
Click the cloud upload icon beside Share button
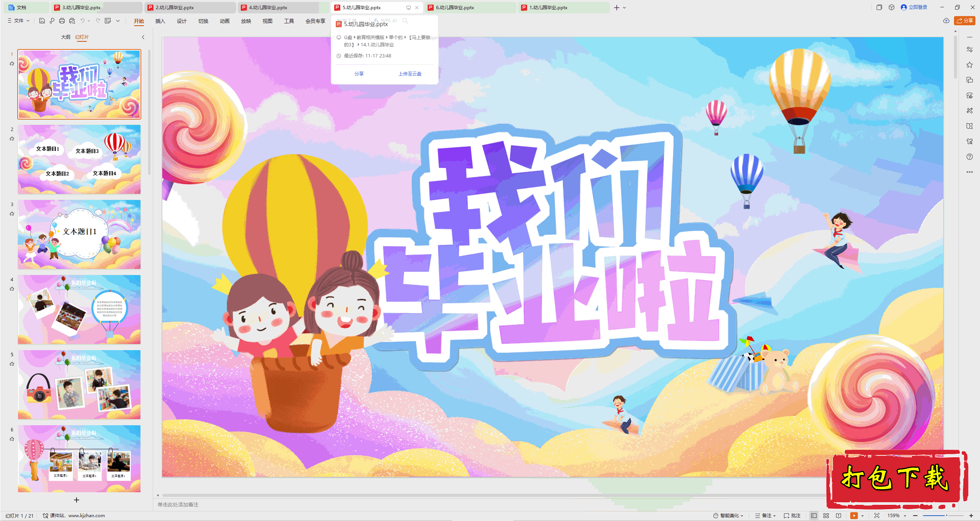946,21
